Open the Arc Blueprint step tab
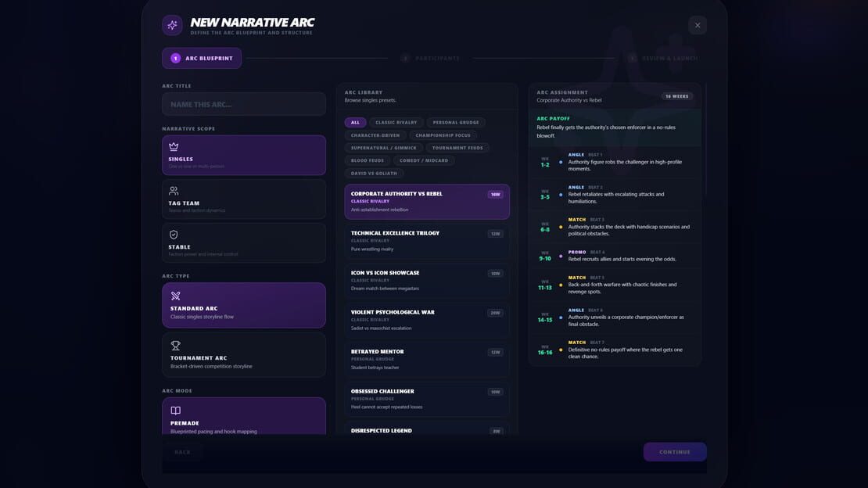Image resolution: width=868 pixels, height=488 pixels. pos(202,58)
